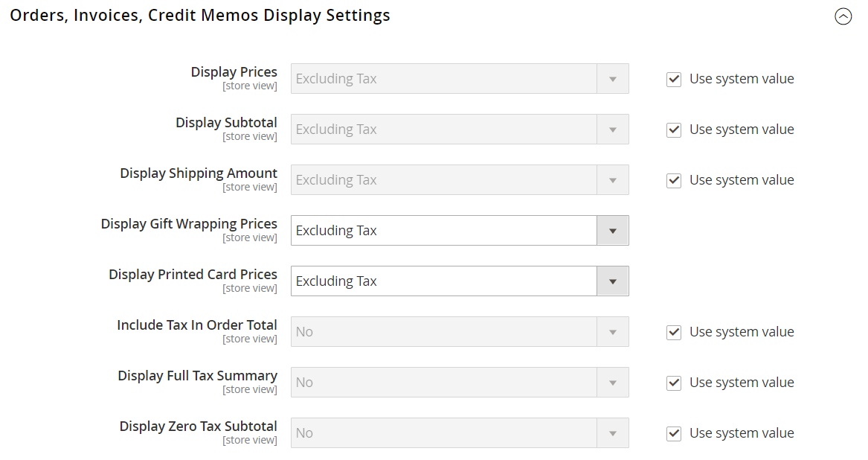Click the disabled Display Subtotal dropdown
The height and width of the screenshot is (460, 868).
pyautogui.click(x=460, y=129)
